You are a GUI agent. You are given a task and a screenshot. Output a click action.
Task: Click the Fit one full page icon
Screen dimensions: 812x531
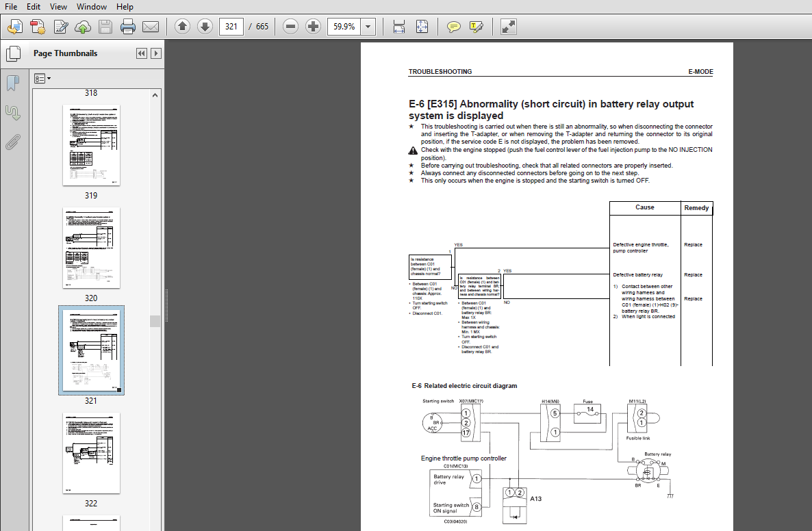click(422, 27)
